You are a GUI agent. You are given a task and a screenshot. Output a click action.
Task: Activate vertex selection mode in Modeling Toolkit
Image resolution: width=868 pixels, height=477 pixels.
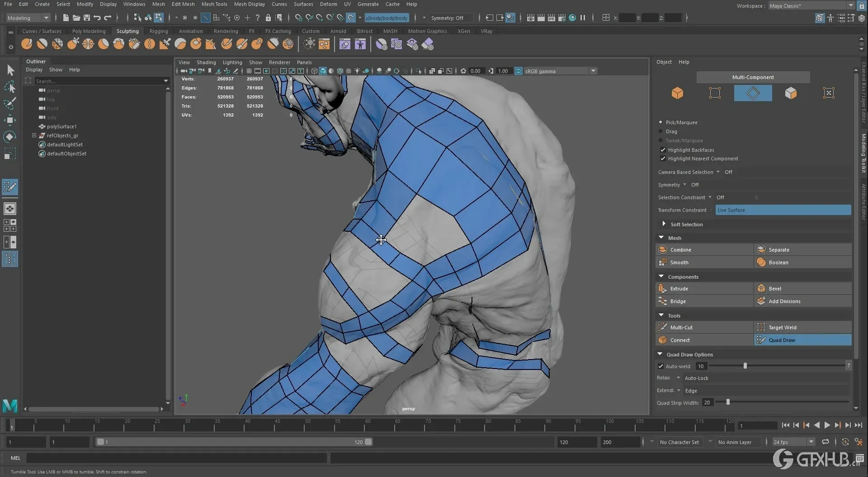715,93
